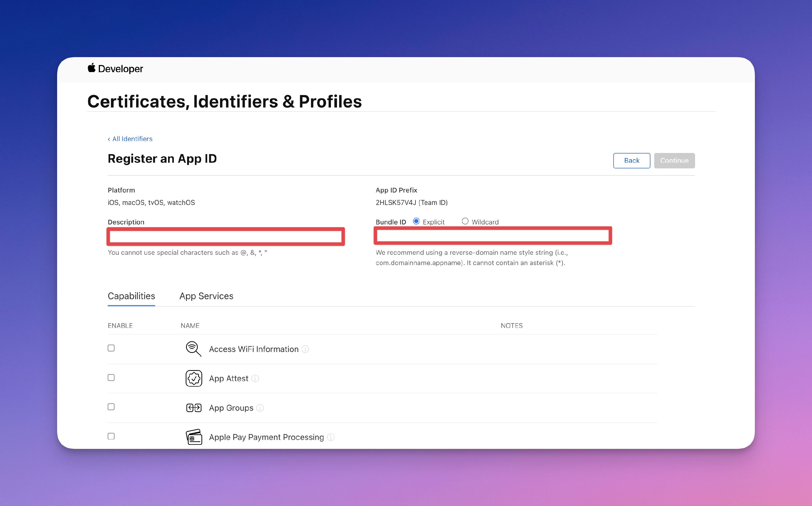Viewport: 812px width, 506px height.
Task: Click the info icon beside App Attest
Action: [x=255, y=378]
